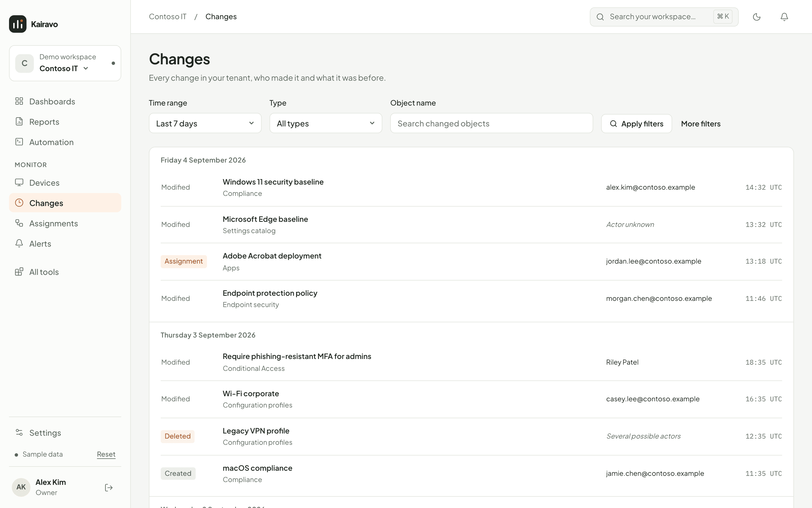Go to Automation in the sidebar
Viewport: 812px width, 508px height.
pos(65,142)
